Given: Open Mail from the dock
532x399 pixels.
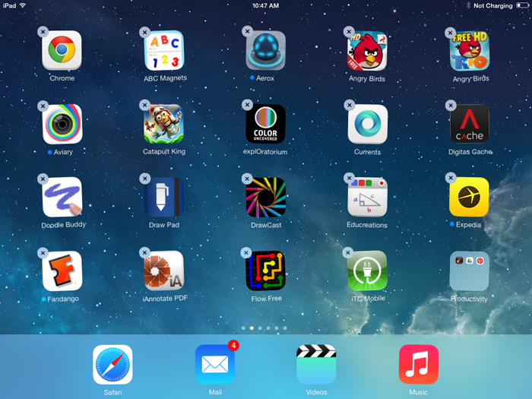Looking at the screenshot, I should (215, 365).
